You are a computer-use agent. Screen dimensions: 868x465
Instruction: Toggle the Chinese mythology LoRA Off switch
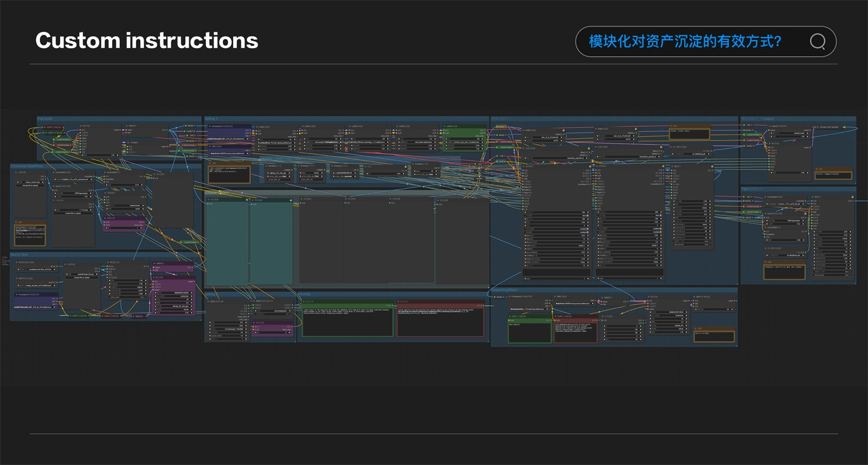pos(369,139)
